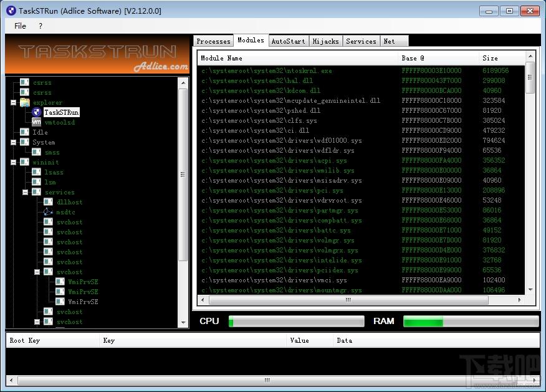Click the module list scroll-down arrow
The image size is (546, 392).
530,290
